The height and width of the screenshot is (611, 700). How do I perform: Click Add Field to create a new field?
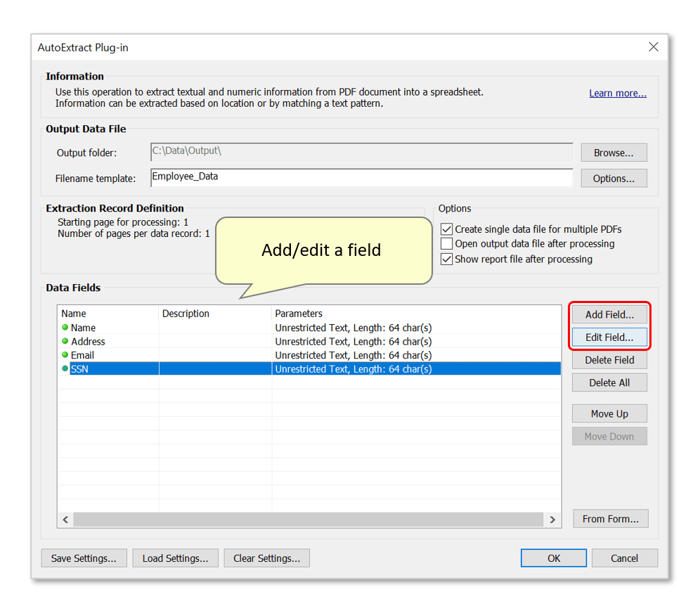609,314
